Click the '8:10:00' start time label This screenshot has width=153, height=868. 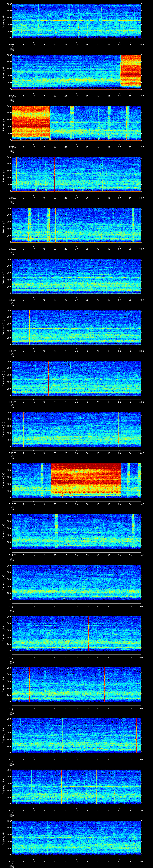pos(12,504)
